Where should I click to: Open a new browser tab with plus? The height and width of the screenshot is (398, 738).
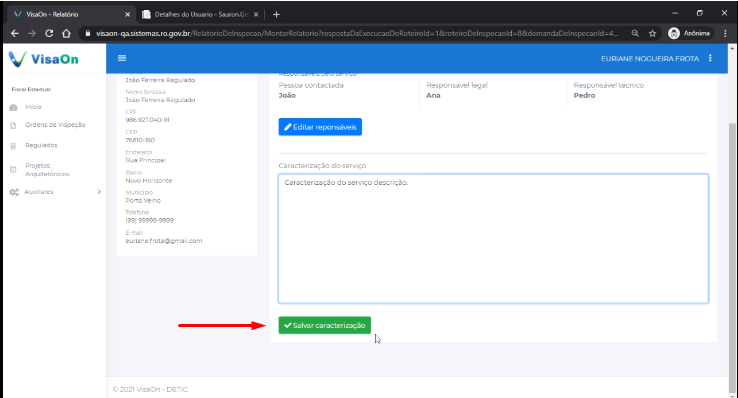(x=276, y=15)
